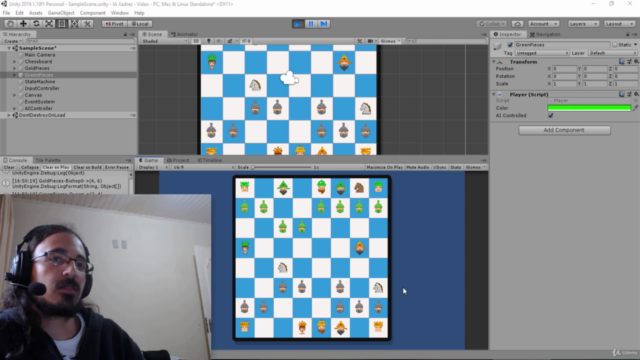
Task: Toggle scene audio speaker icon
Action: [x=219, y=41]
